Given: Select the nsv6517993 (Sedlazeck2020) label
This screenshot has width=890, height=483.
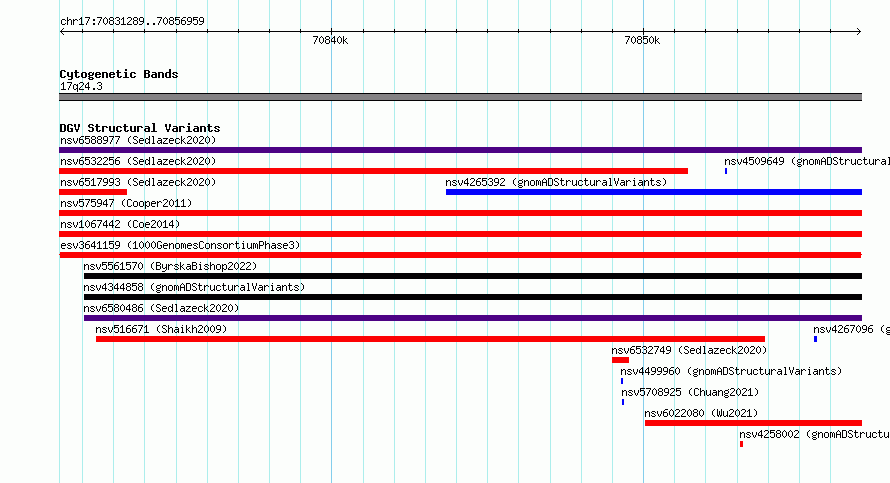Looking at the screenshot, I should 138,182.
